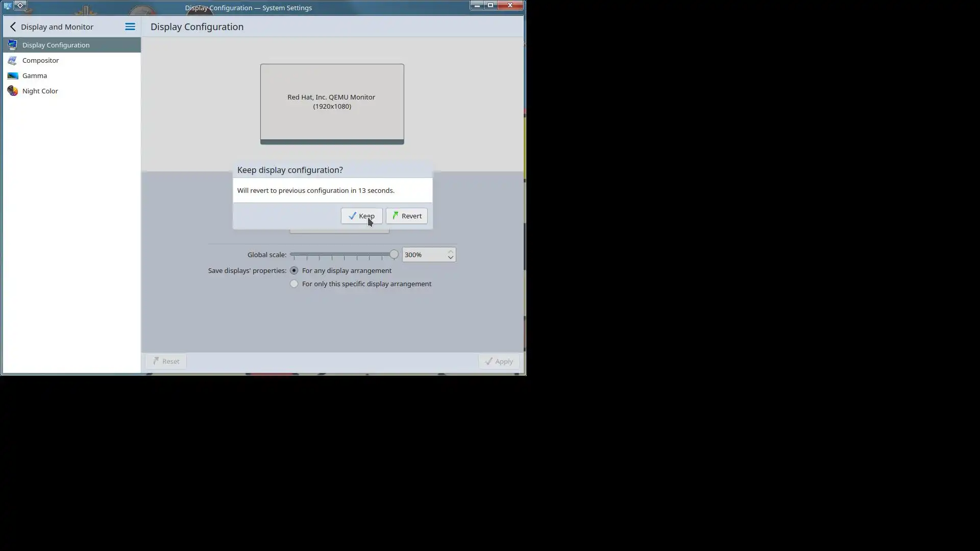The width and height of the screenshot is (980, 551).
Task: Click the window menu icon in title bar
Action: 8,6
